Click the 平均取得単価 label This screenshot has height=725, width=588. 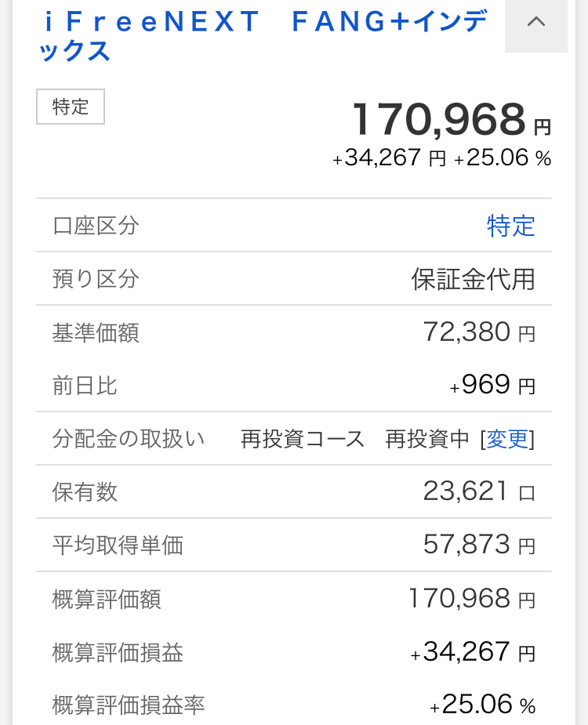click(x=118, y=546)
